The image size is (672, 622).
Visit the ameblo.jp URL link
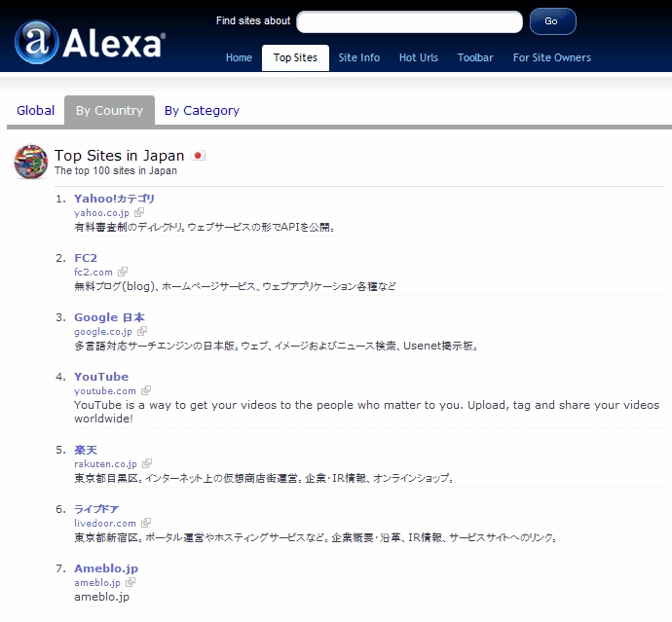point(97,583)
